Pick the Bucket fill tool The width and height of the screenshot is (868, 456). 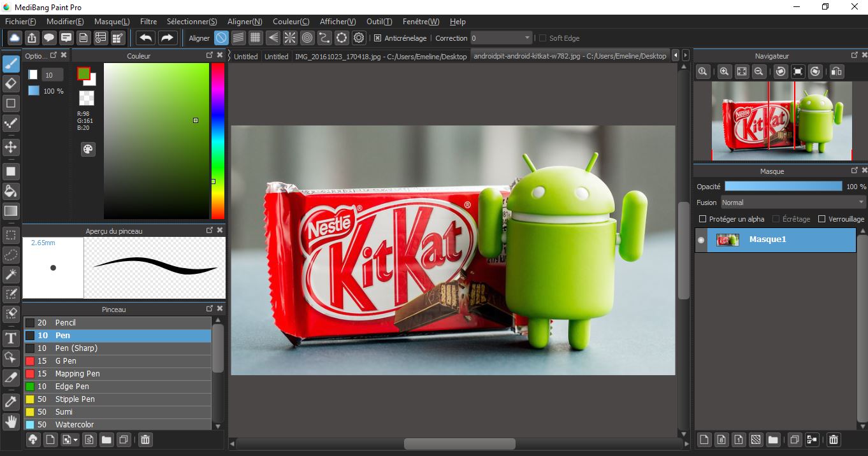11,191
